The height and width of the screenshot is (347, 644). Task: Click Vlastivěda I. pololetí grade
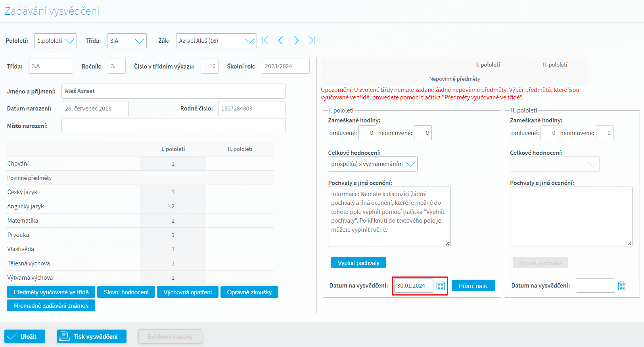tap(173, 249)
